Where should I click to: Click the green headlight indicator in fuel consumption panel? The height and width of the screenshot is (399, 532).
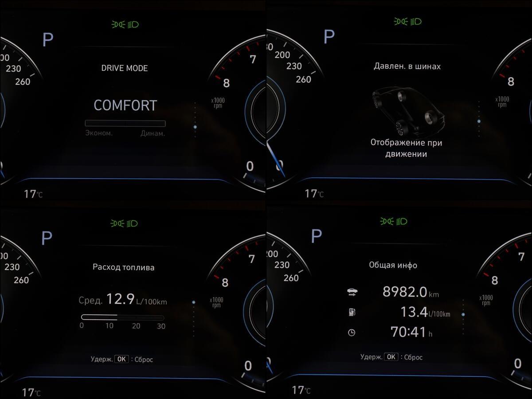click(x=124, y=223)
